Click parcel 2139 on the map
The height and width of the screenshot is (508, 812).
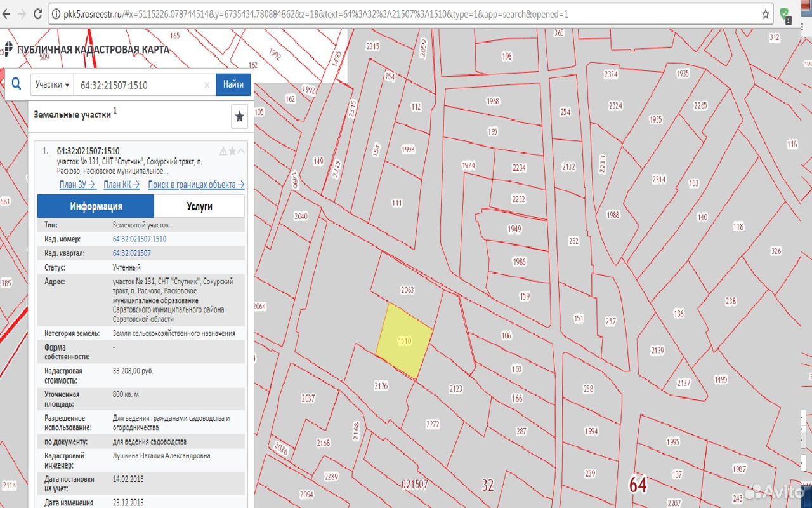(x=657, y=351)
